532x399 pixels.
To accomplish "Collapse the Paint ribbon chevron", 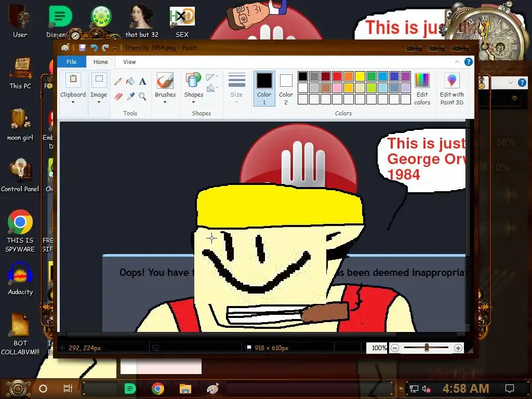I will pyautogui.click(x=457, y=62).
